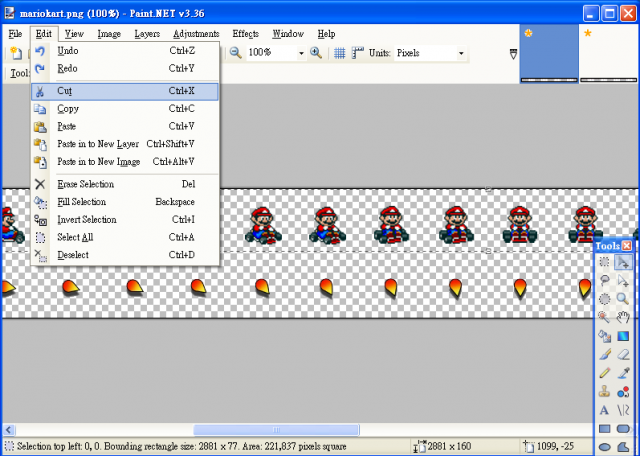Open the Adjustments menu
The image size is (640, 456).
(x=196, y=34)
